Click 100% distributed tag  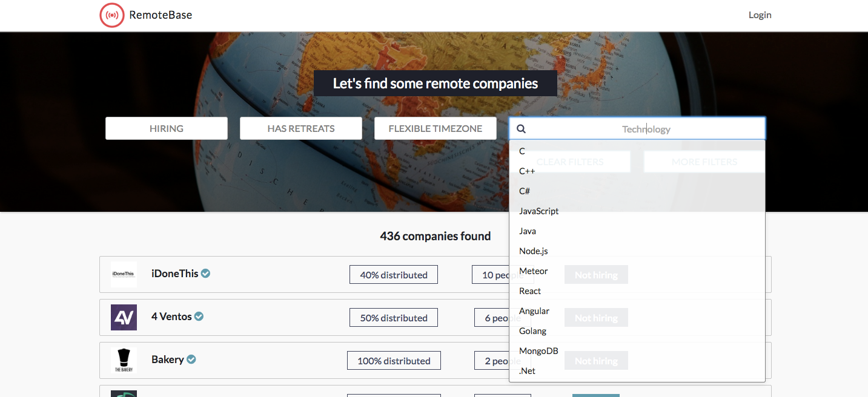tap(394, 361)
